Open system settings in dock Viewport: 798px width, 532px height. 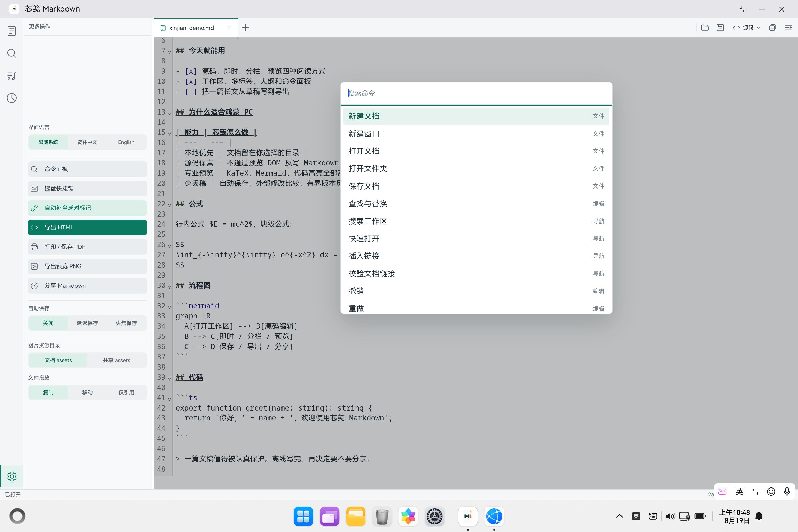pos(434,516)
